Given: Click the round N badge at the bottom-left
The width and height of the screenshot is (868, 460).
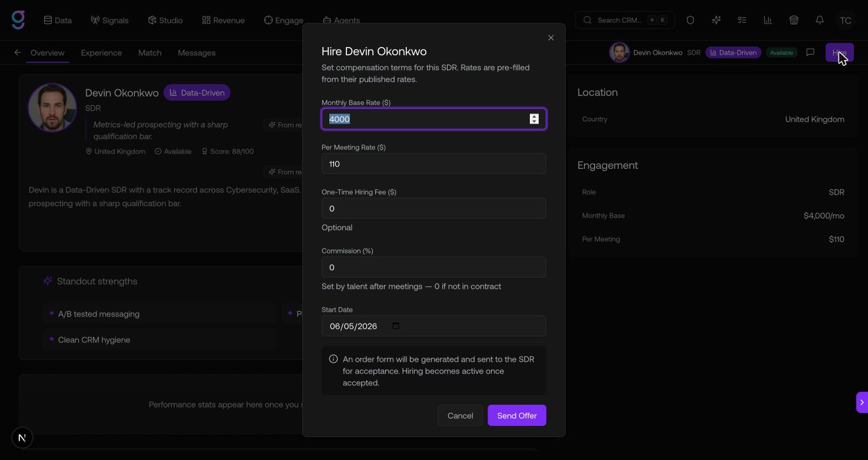Looking at the screenshot, I should 22,438.
